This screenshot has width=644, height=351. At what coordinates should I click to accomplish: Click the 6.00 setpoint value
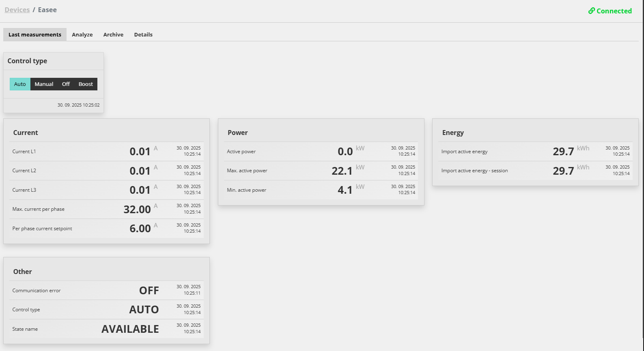(140, 229)
